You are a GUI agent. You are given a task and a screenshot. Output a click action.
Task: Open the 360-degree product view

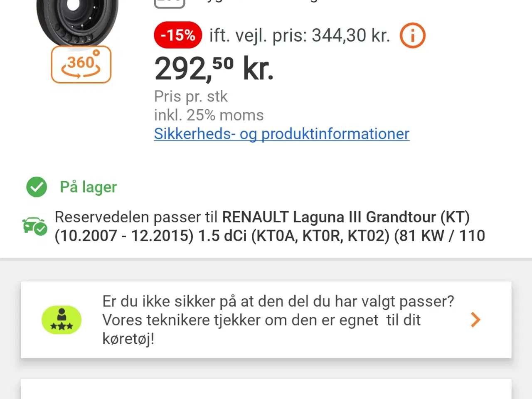[81, 64]
